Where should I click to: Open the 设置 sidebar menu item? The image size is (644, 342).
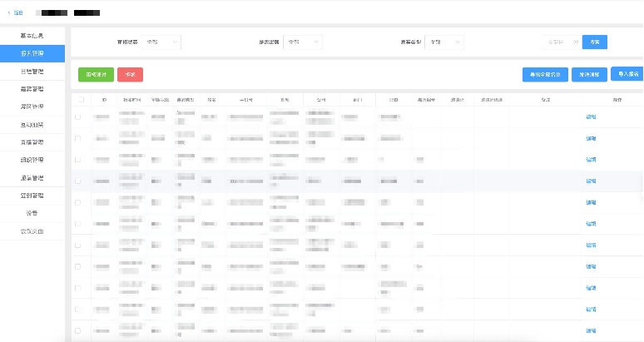click(32, 213)
